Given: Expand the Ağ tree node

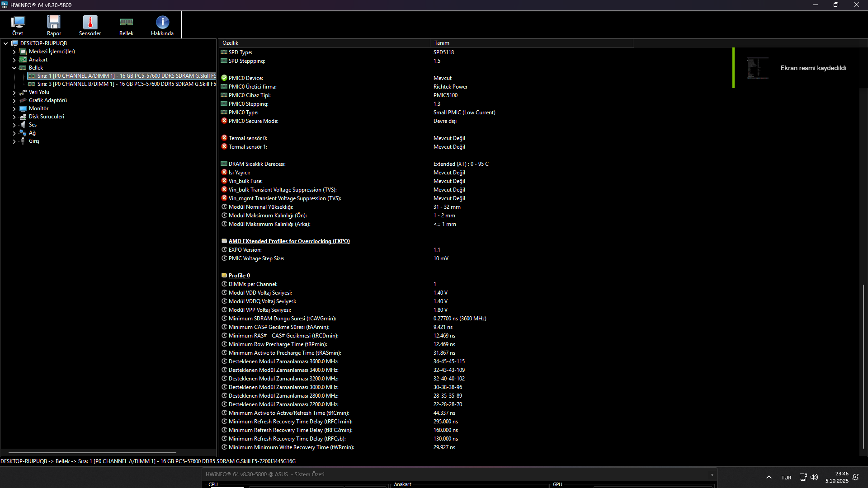Looking at the screenshot, I should [14, 133].
